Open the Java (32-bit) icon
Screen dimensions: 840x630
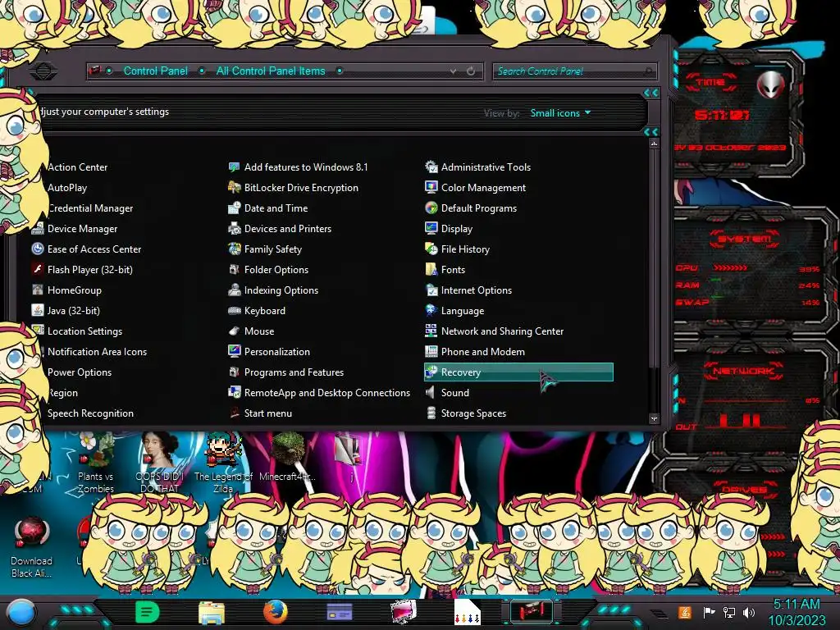point(38,310)
